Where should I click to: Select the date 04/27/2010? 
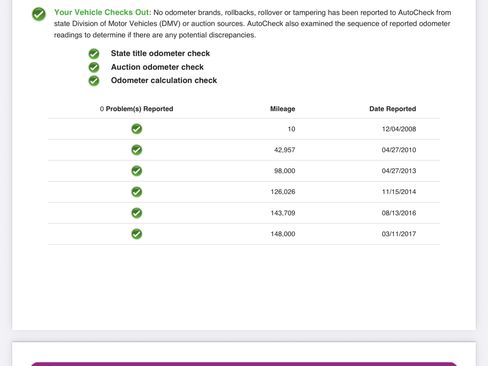399,150
